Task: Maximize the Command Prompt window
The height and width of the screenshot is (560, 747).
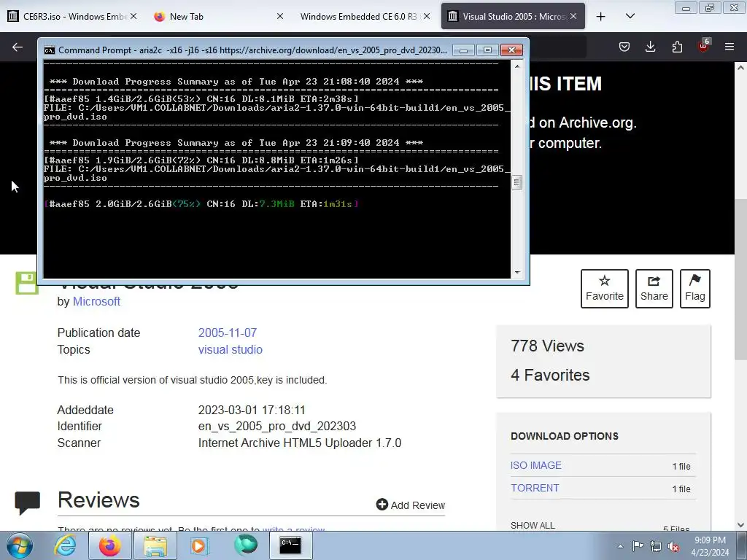Action: point(487,50)
